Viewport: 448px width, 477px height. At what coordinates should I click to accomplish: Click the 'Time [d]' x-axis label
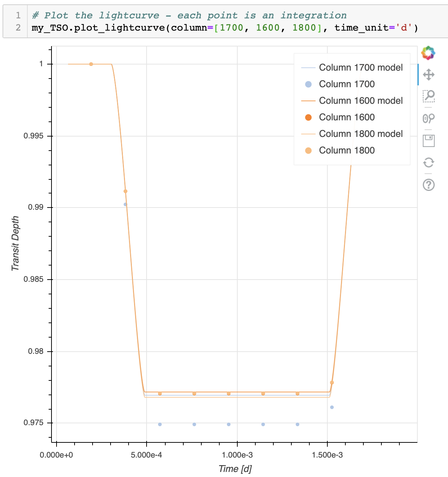pos(235,469)
